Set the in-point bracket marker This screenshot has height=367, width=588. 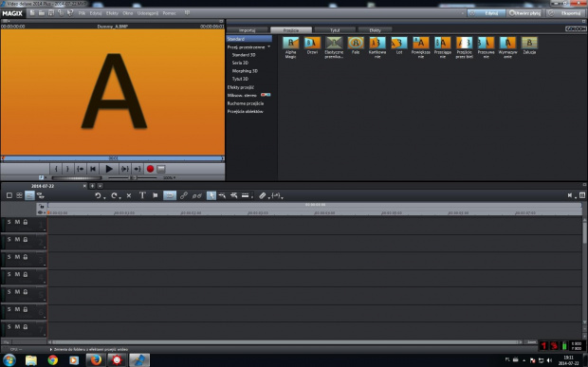pyautogui.click(x=56, y=169)
